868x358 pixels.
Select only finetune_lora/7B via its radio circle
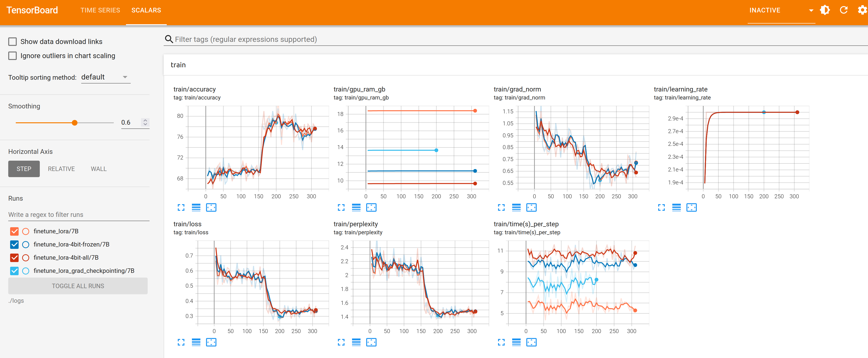coord(26,231)
